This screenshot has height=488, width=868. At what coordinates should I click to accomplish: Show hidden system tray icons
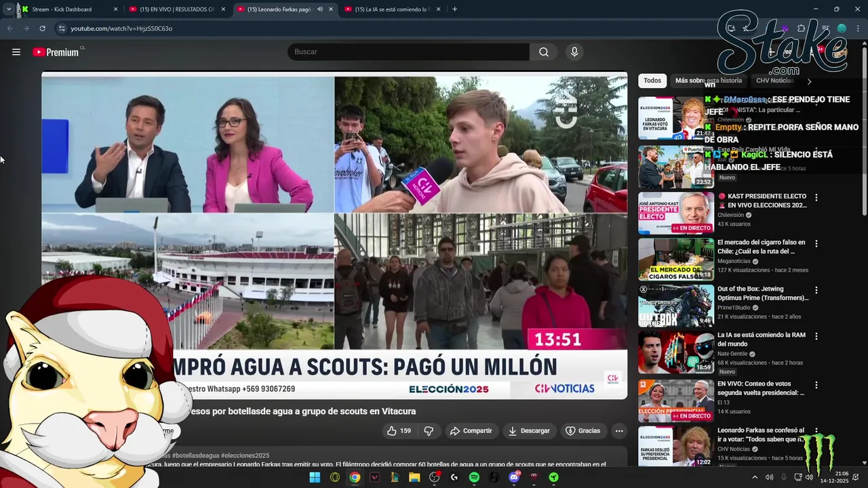pos(755,477)
